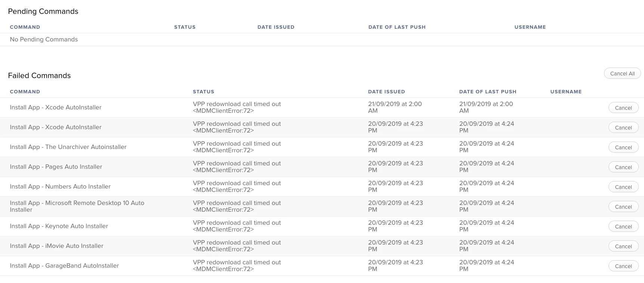Cancel The Unarchiver Autoinstaller command

[623, 147]
